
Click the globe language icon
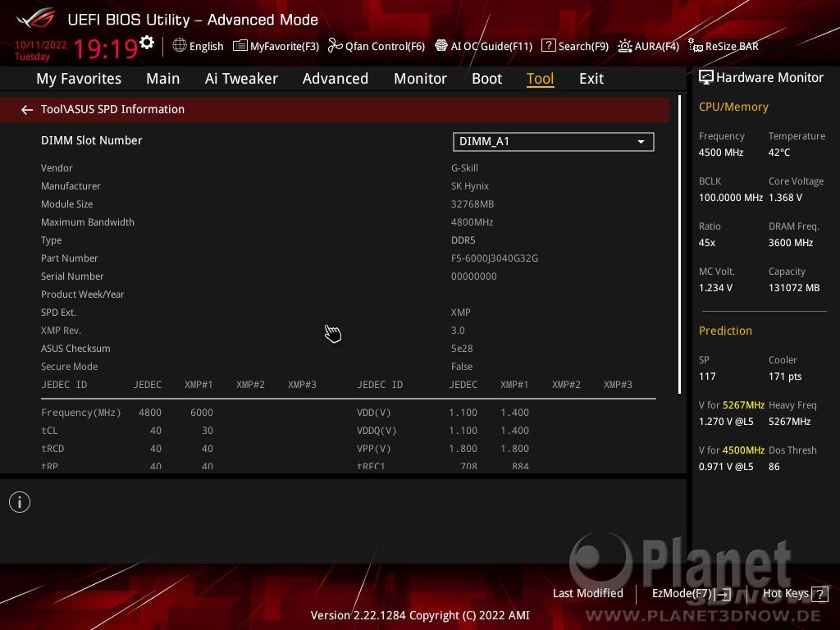(180, 46)
